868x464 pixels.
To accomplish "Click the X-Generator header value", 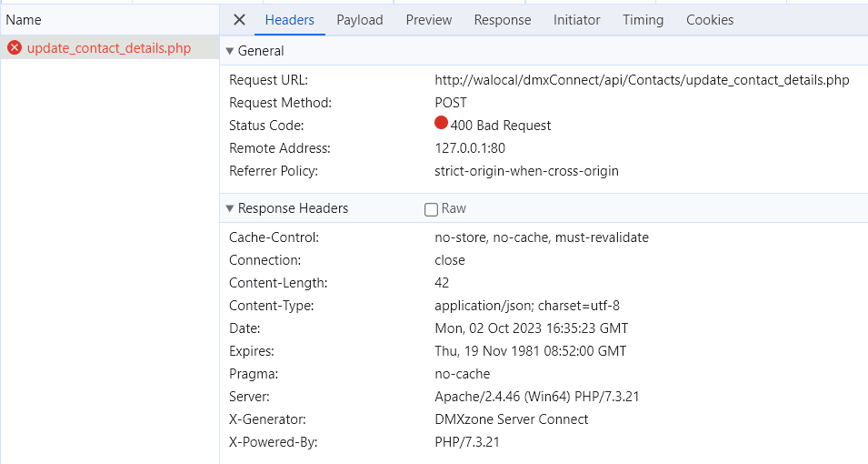I will click(x=511, y=419).
